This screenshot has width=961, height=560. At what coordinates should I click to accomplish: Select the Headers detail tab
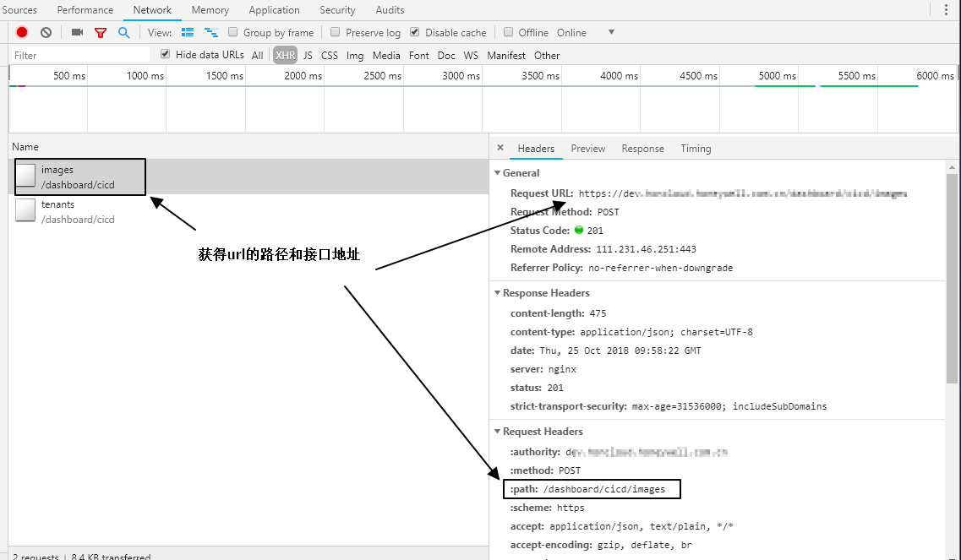[536, 149]
